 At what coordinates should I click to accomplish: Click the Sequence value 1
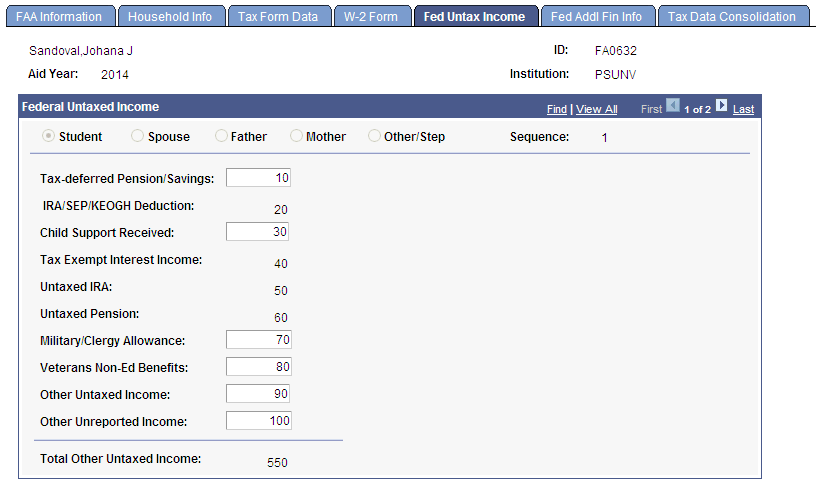[604, 138]
